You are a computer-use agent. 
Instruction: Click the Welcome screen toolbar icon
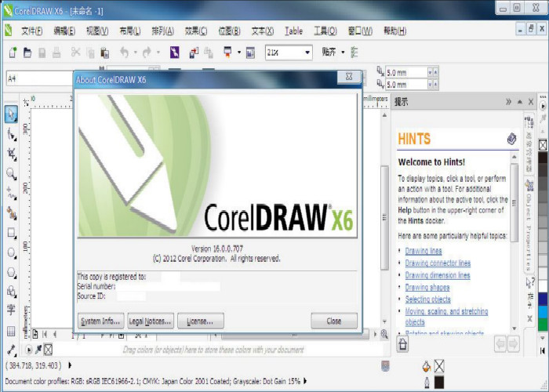tap(250, 53)
